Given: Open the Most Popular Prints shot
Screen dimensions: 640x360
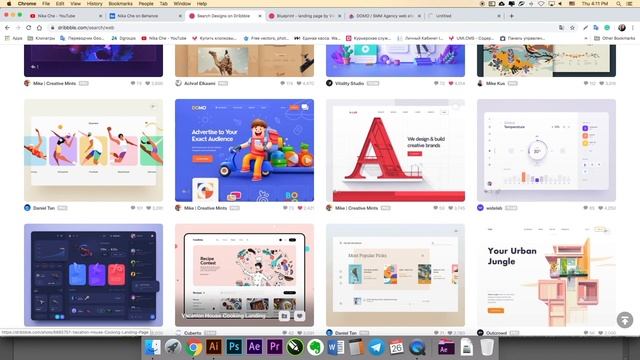Looking at the screenshot, I should [396, 275].
